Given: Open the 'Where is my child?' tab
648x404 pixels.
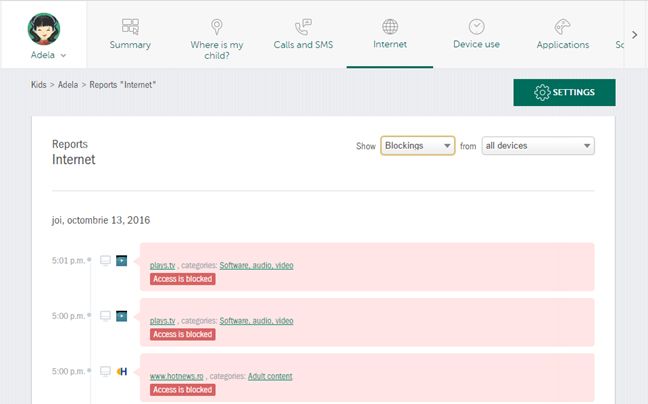Looking at the screenshot, I should click(217, 50).
